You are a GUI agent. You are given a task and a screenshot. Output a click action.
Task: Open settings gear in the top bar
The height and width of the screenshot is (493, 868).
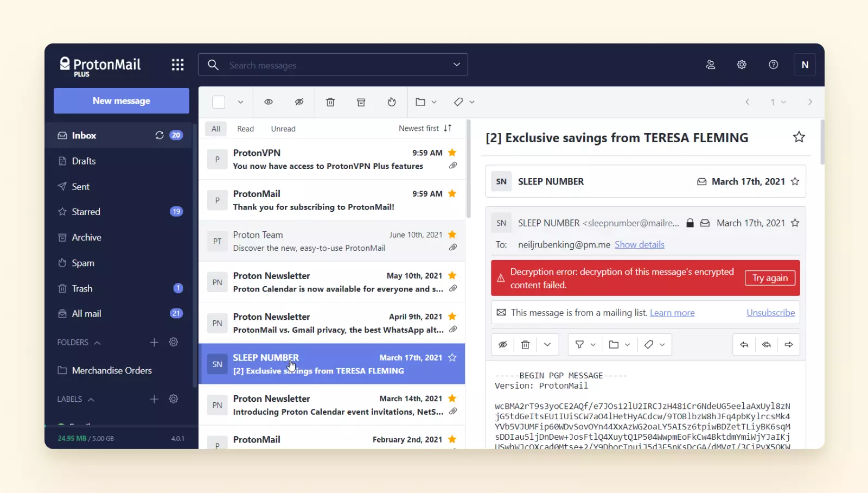(742, 65)
